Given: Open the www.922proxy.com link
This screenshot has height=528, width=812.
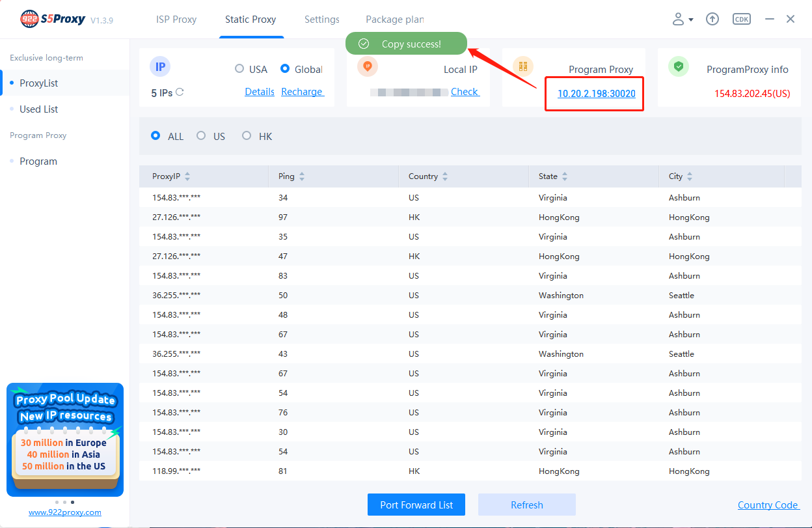Looking at the screenshot, I should [65, 512].
